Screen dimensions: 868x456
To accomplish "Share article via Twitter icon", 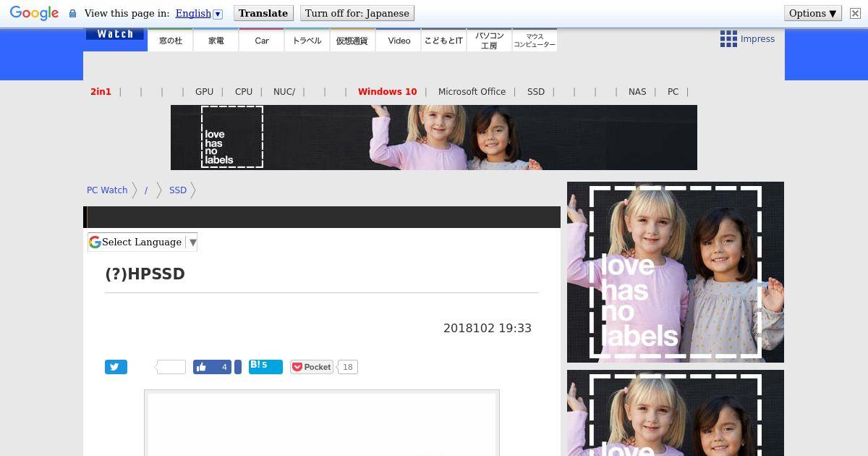I will point(116,367).
